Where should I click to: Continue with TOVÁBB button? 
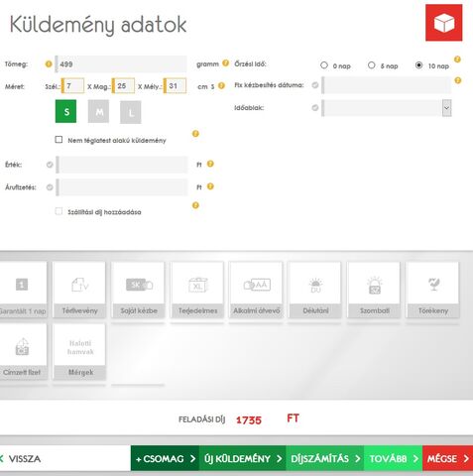coord(394,458)
